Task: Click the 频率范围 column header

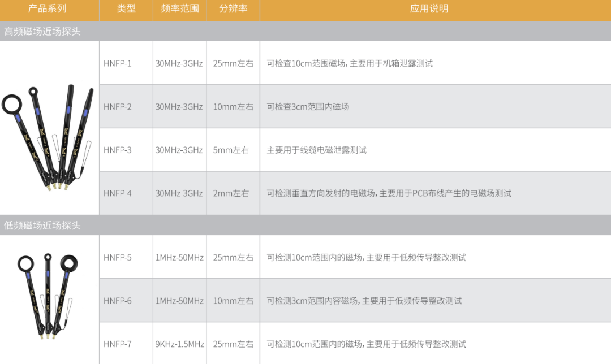Action: tap(179, 9)
